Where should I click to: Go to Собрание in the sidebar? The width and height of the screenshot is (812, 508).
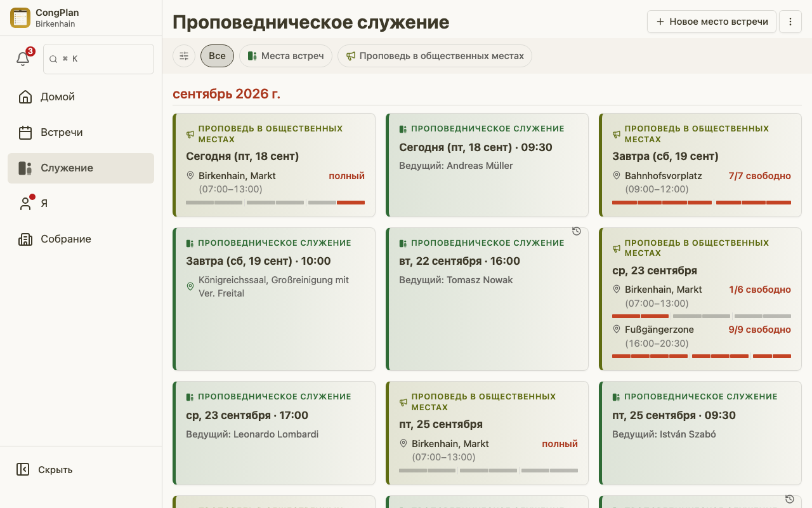click(81, 239)
